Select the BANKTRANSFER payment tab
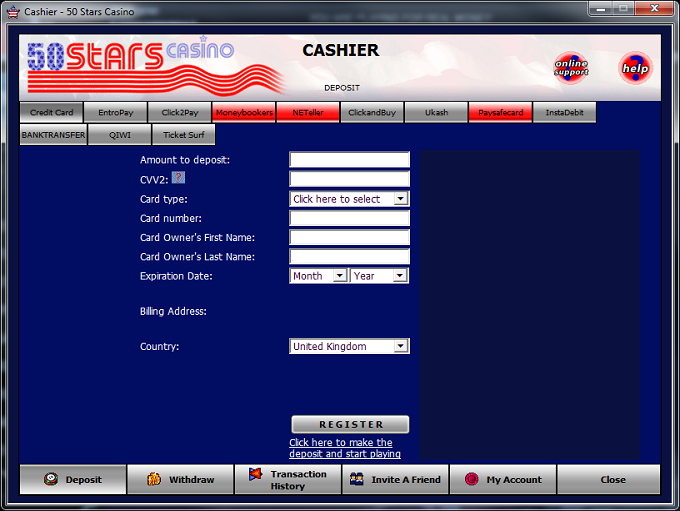This screenshot has width=680, height=511. tap(53, 135)
